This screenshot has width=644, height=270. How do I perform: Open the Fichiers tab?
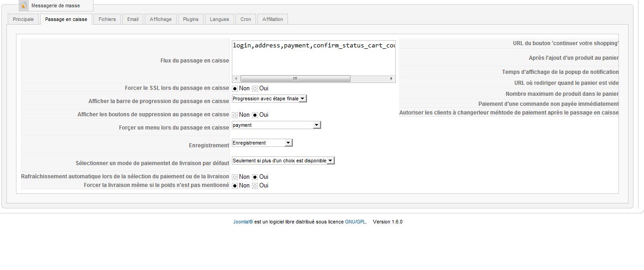(x=107, y=19)
